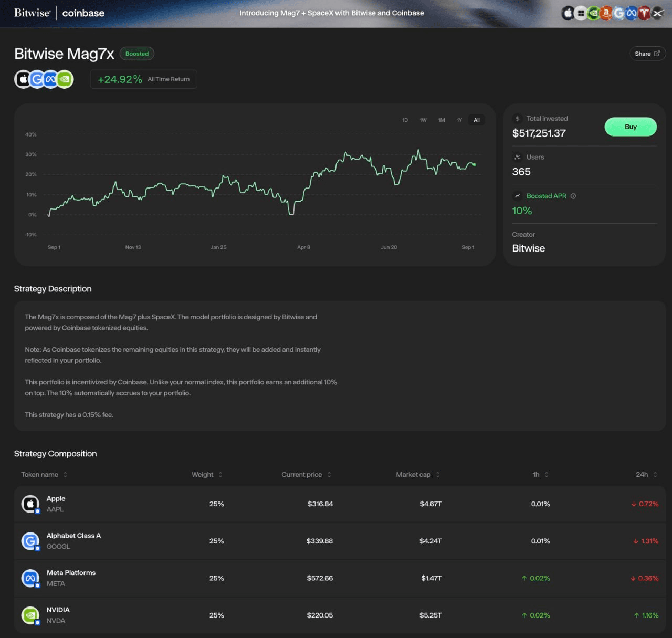Click the Meta icon under the Bitwise Mag7x title
The height and width of the screenshot is (638, 672).
coord(50,79)
